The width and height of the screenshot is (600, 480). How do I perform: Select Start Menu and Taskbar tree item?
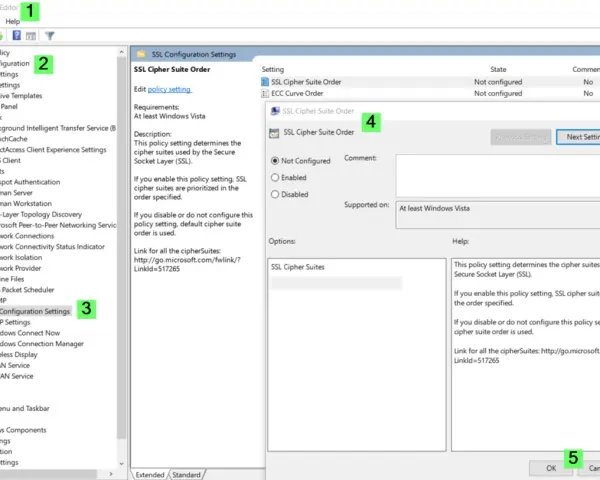pos(24,408)
